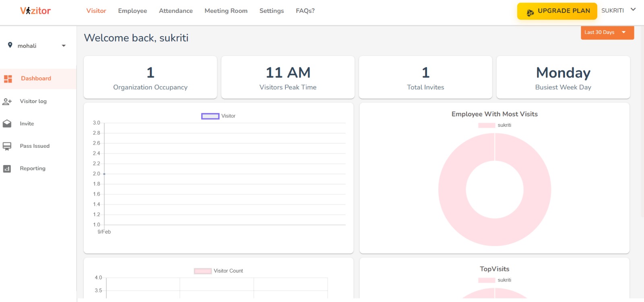Open the Settings tab
644x302 pixels.
pos(272,11)
